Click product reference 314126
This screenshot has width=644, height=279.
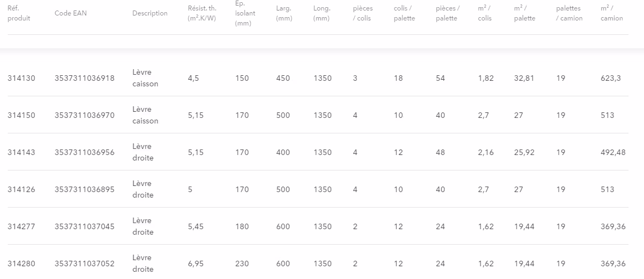point(22,189)
